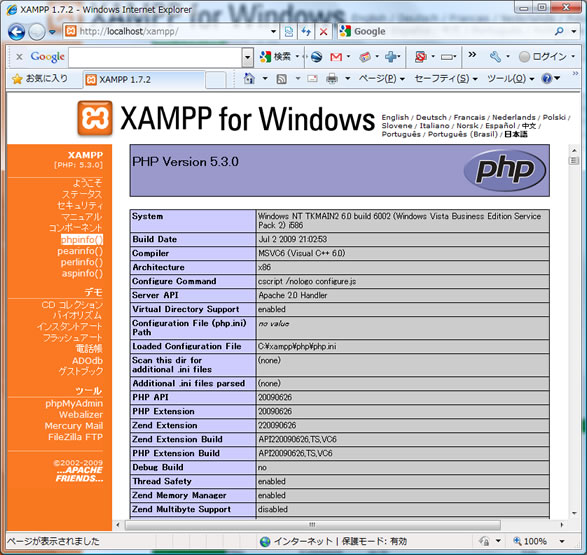Click the status bar privacy lock icon

[484, 541]
